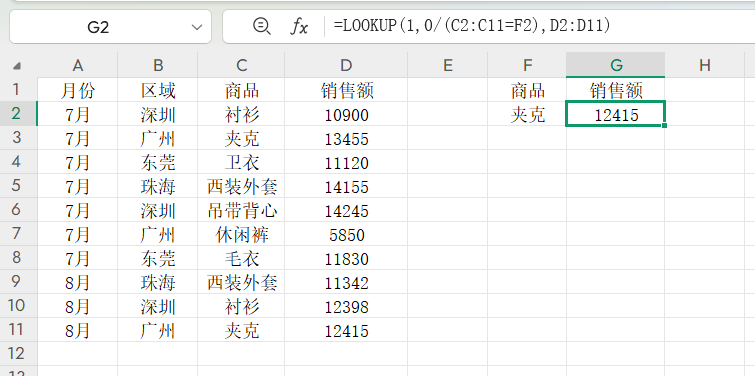Click cell C1 header 商品
The height and width of the screenshot is (376, 755).
[241, 90]
